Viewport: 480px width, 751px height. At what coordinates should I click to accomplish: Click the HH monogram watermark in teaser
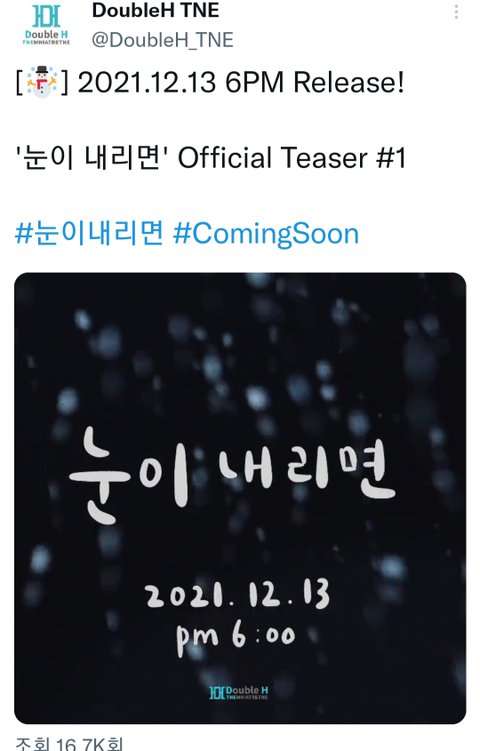[217, 693]
